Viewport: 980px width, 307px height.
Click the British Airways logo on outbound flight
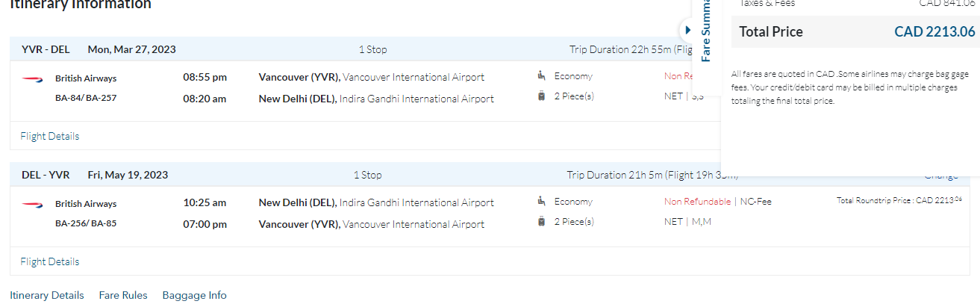pos(32,78)
